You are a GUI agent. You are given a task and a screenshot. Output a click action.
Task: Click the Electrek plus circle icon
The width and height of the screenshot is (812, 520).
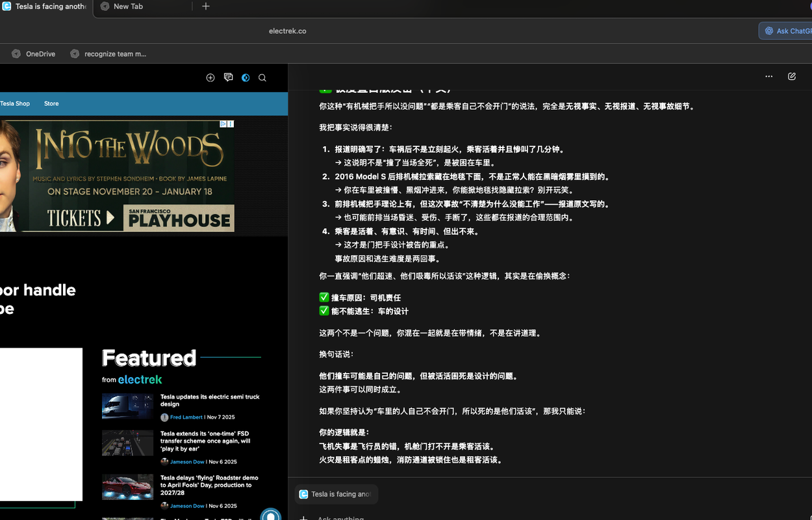click(x=210, y=77)
